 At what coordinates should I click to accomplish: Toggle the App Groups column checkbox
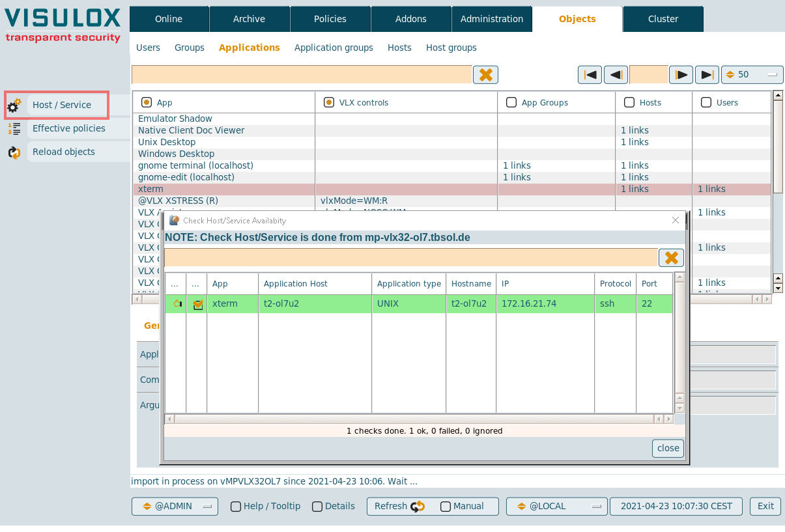[x=511, y=102]
